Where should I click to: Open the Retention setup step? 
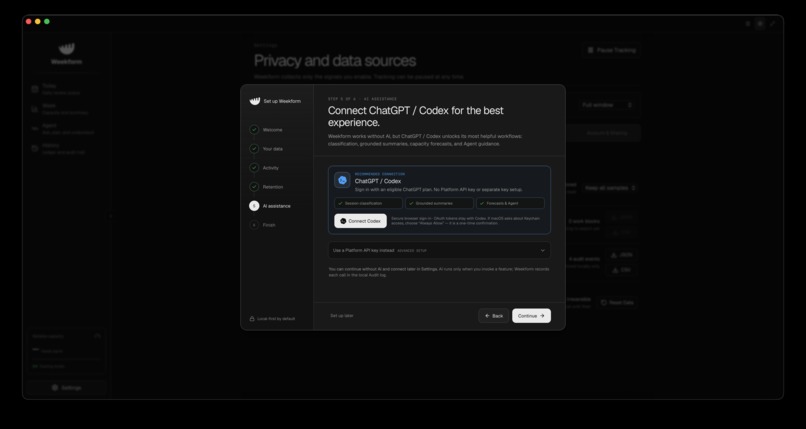[272, 187]
